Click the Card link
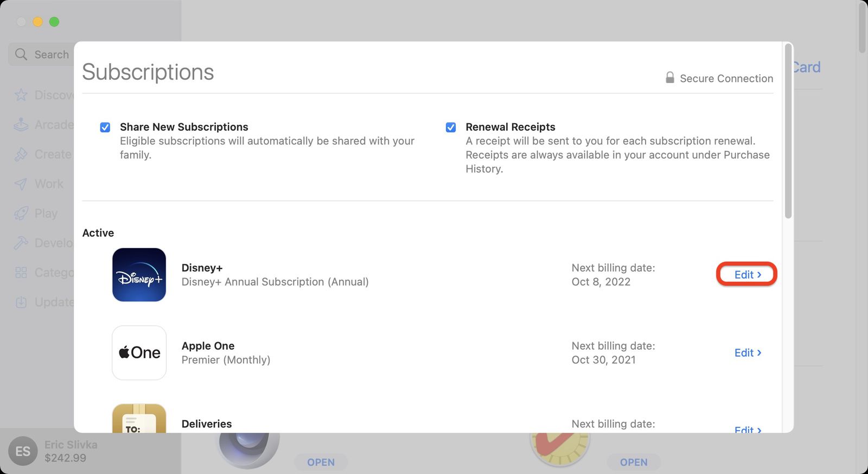Screen dimensions: 868x474 click(806, 67)
